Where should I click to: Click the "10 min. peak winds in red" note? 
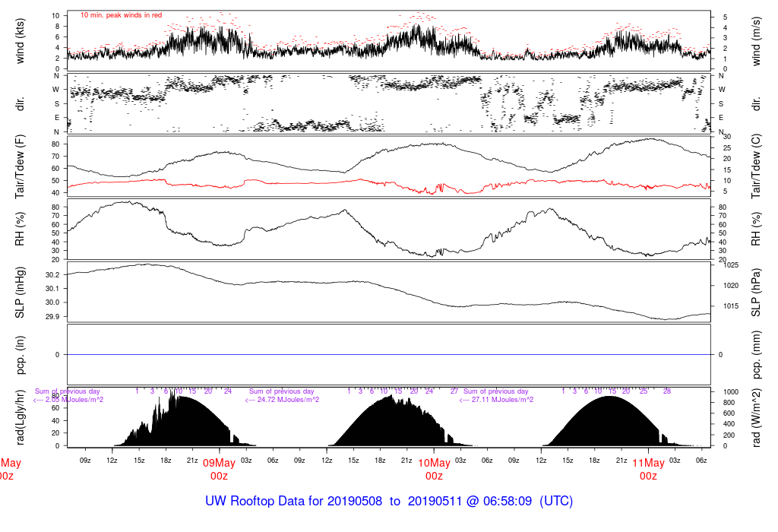(x=121, y=15)
